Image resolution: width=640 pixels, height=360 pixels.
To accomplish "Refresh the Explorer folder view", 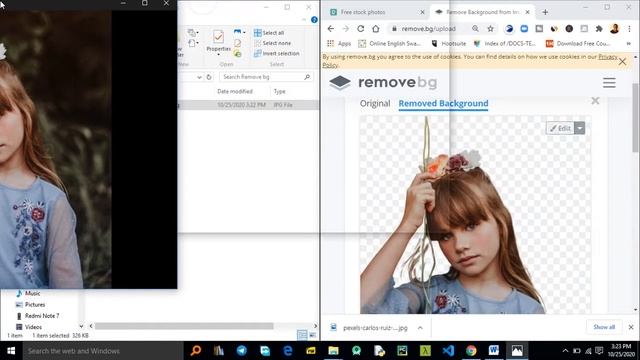I will (209, 77).
